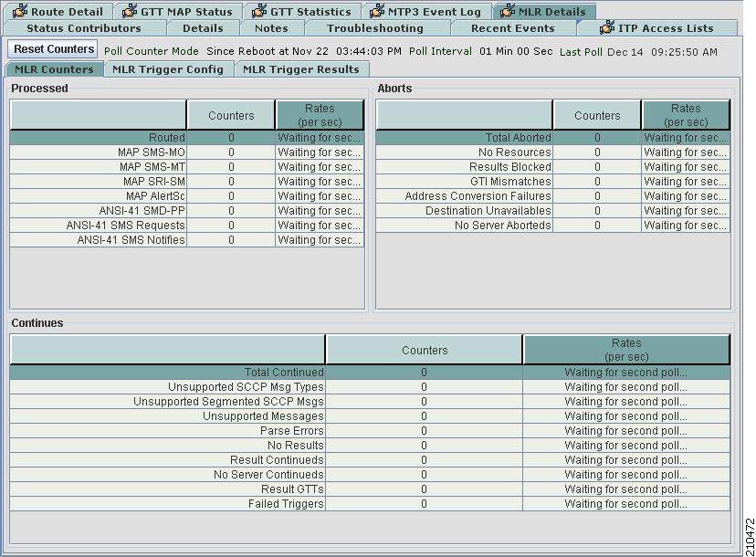Screen dimensions: 756x557
Task: Click the Poll Interval label
Action: coord(440,51)
